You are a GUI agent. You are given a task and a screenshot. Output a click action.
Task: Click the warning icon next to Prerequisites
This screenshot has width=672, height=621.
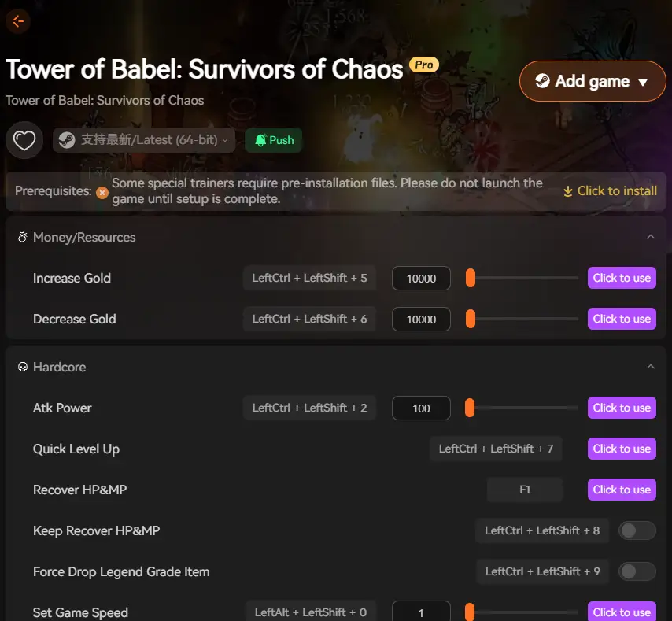[x=102, y=190]
